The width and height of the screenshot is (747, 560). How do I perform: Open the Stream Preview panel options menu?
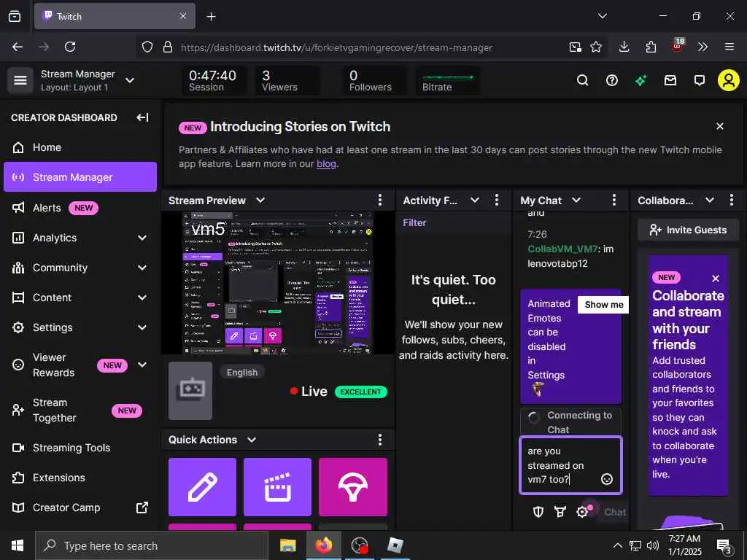(379, 200)
